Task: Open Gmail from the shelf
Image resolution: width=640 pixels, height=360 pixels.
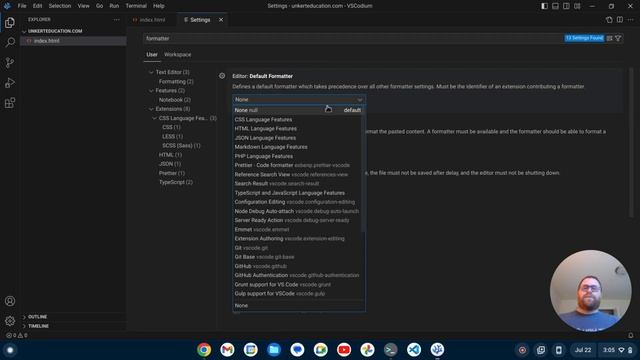Action: 227,350
